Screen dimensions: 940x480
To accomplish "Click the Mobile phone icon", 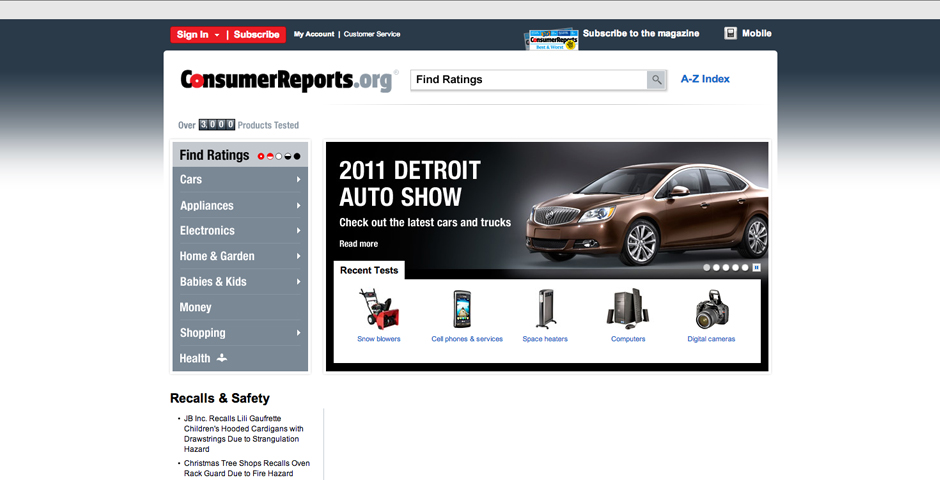I will tap(730, 34).
